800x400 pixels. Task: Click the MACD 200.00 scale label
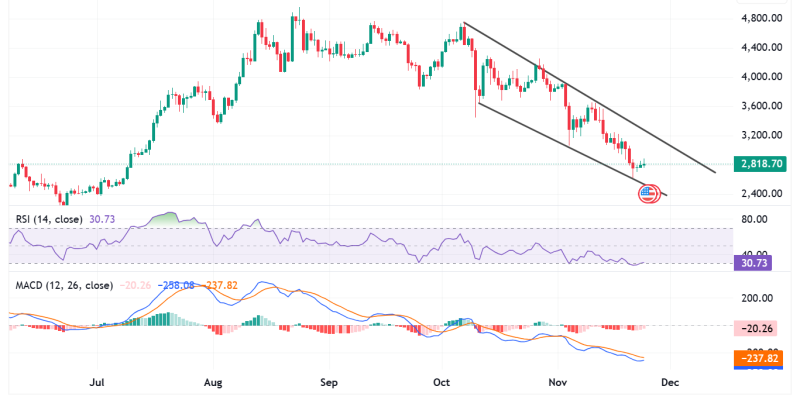[x=755, y=298]
